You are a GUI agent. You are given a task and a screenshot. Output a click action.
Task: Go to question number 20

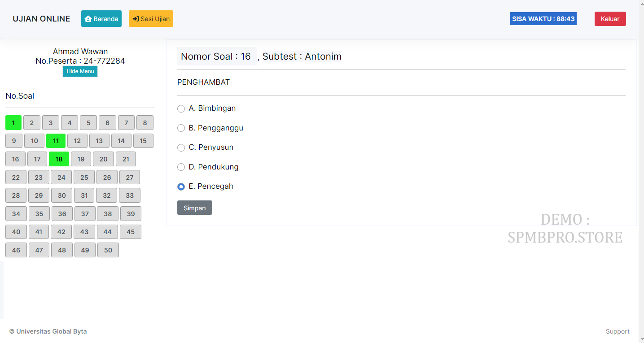click(103, 159)
